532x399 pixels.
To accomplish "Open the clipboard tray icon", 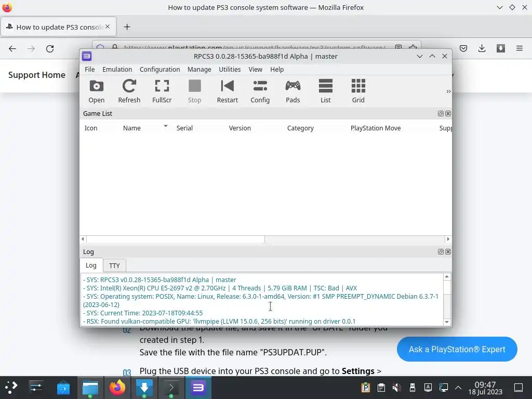I will click(x=381, y=388).
